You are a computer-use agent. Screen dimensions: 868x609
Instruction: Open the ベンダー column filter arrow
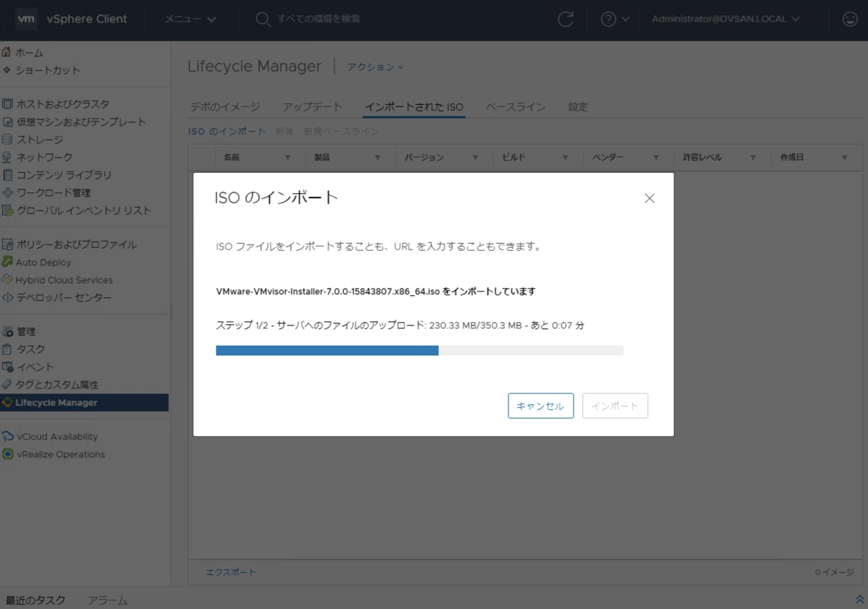(657, 157)
